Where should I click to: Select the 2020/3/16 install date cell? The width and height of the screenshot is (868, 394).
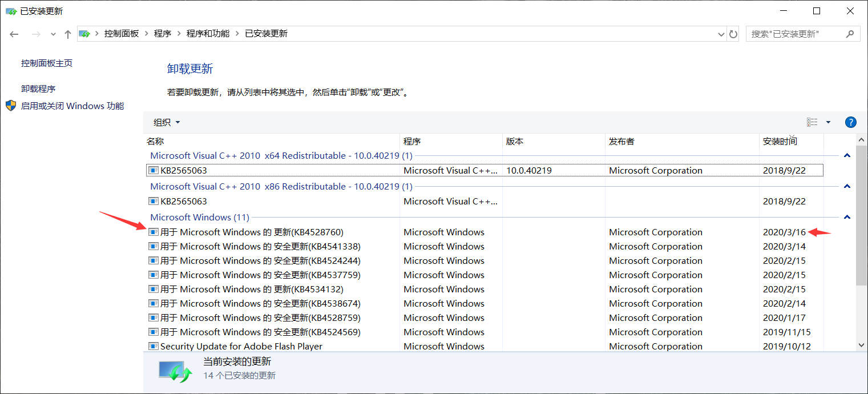click(784, 232)
